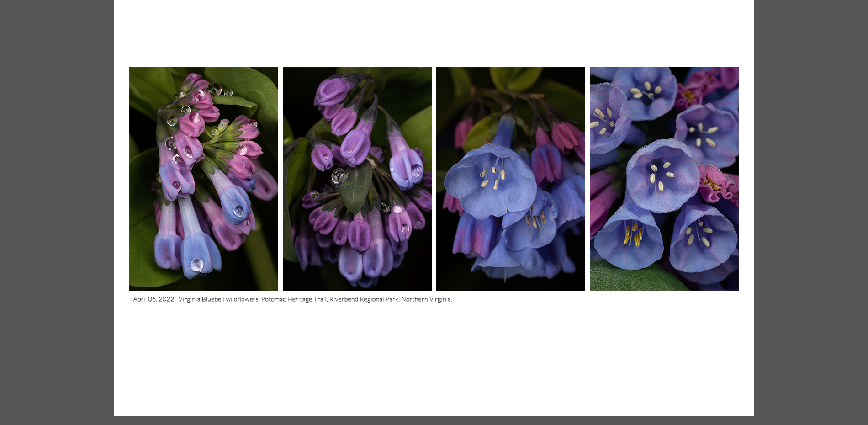Click gray background right of the page

810,212
